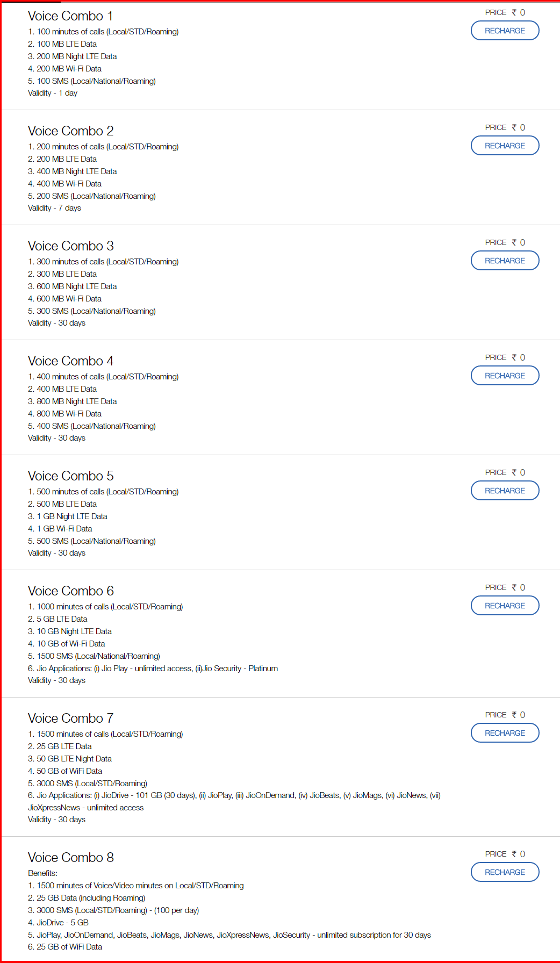Click the Voice Combo 4 heading
This screenshot has height=963, width=560.
point(70,361)
